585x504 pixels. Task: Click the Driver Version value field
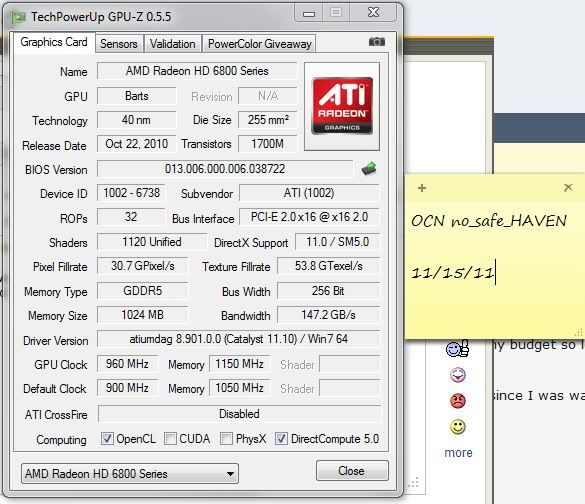[239, 339]
